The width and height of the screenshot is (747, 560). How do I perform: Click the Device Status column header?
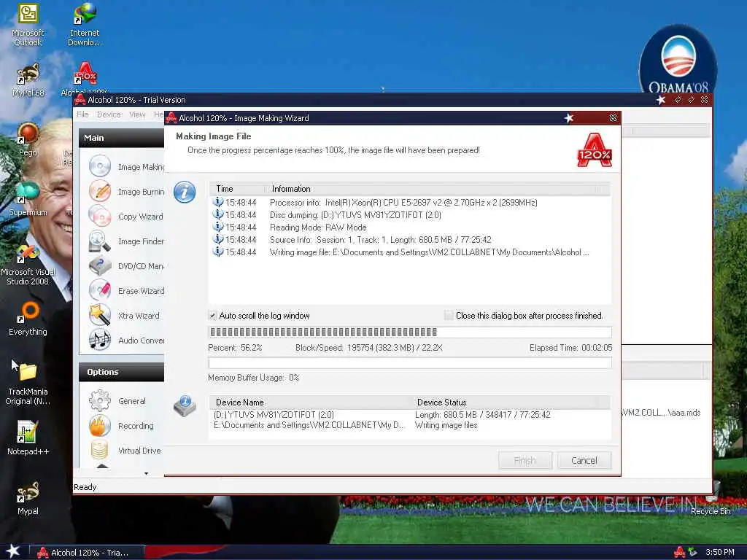click(510, 402)
